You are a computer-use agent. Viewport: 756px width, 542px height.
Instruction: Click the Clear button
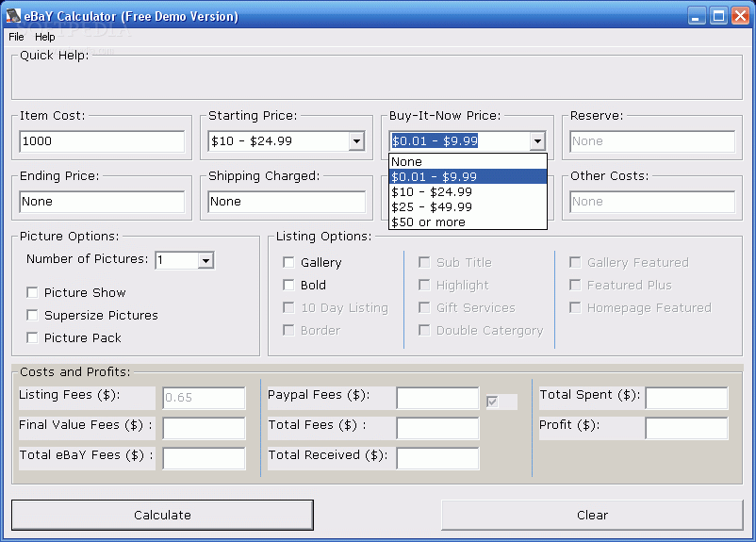coord(592,515)
